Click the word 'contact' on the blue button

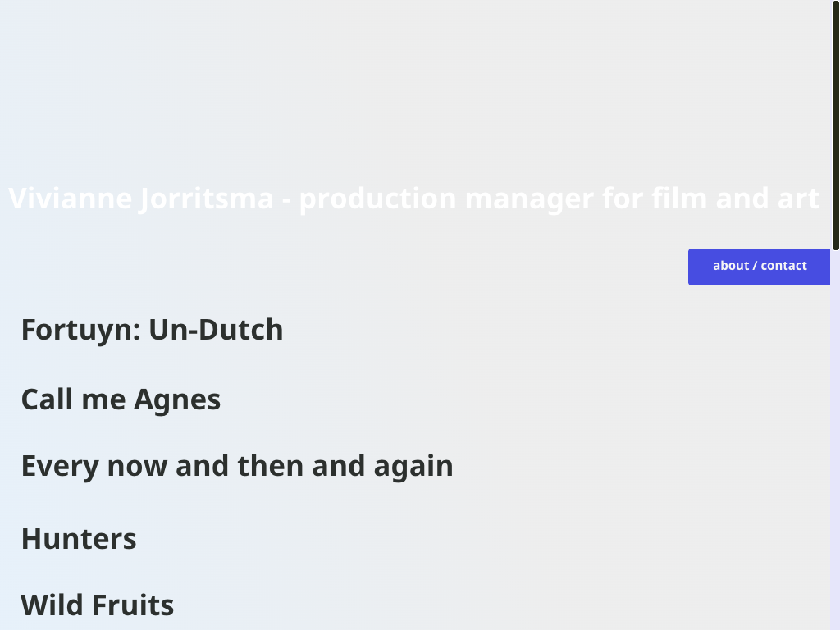783,266
